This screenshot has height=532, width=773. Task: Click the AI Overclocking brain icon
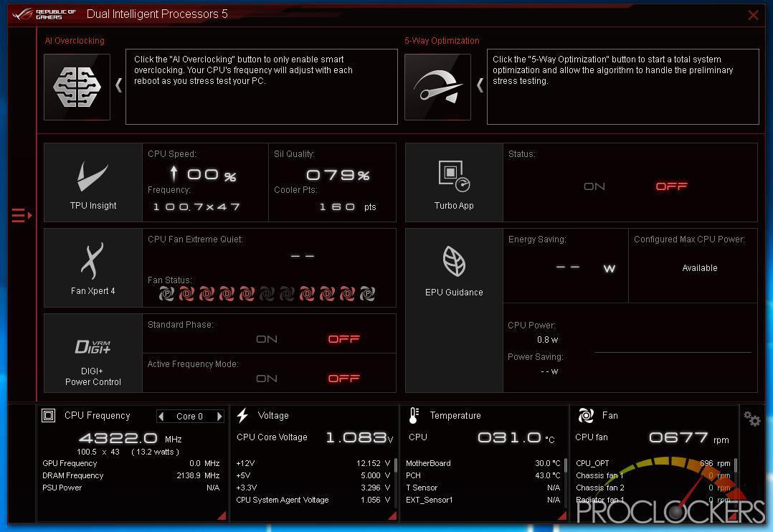pos(77,87)
